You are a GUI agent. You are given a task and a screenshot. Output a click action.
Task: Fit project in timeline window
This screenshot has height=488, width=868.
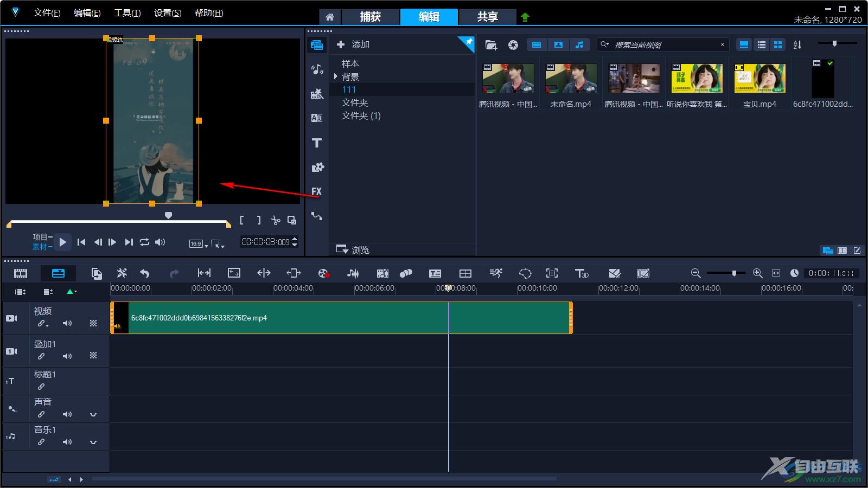pyautogui.click(x=776, y=273)
